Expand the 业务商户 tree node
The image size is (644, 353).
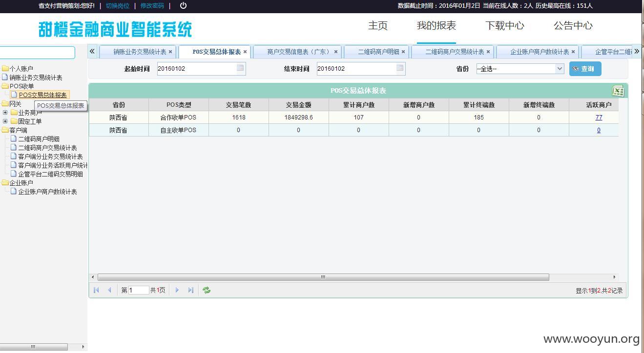[x=5, y=113]
